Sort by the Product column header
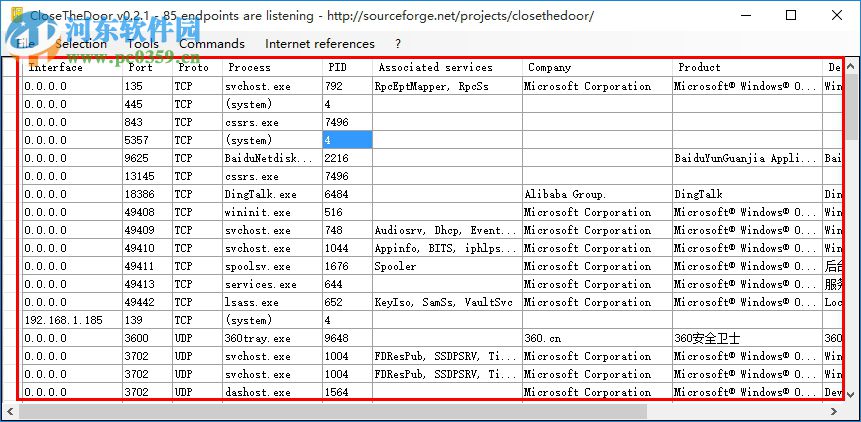This screenshot has width=861, height=422. (x=747, y=67)
